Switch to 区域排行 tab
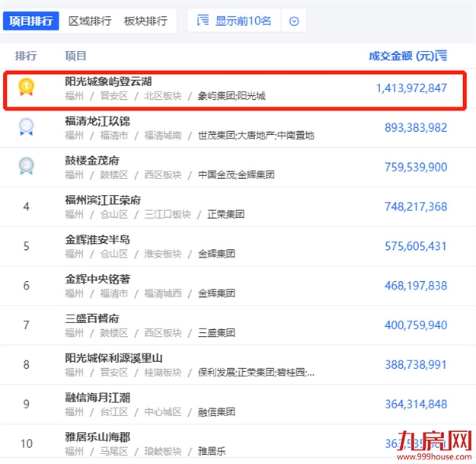 [90, 21]
